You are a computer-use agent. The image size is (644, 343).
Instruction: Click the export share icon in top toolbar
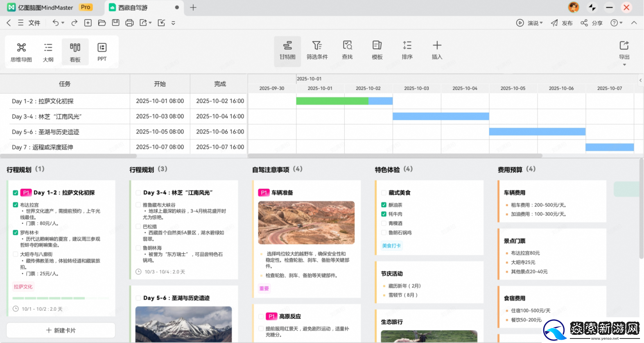(x=143, y=23)
